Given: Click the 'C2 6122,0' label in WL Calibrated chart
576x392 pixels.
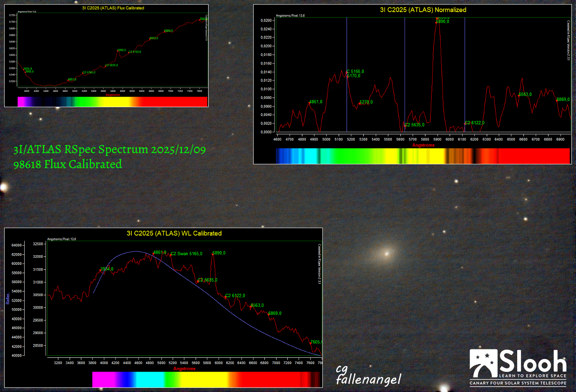Looking at the screenshot, I should (x=235, y=296).
